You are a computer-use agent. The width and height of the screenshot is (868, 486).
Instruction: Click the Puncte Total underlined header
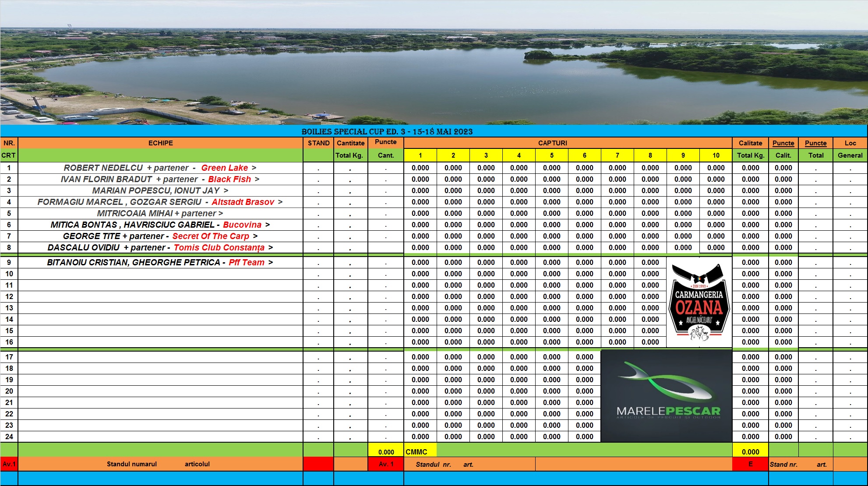815,143
